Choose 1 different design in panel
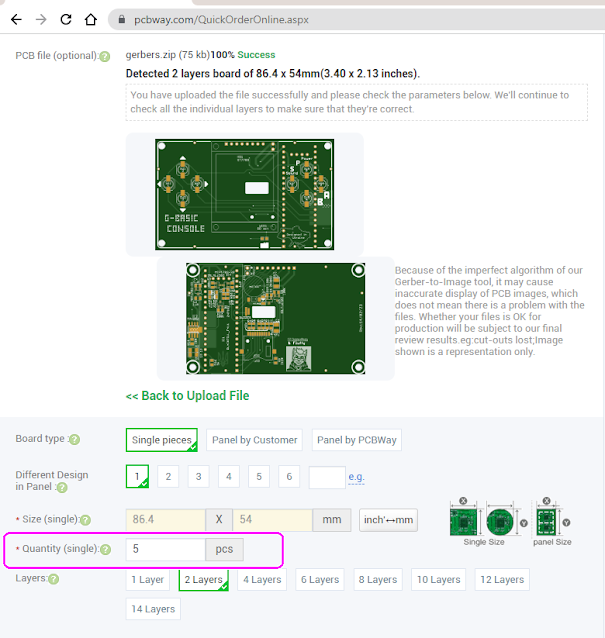 (x=137, y=476)
